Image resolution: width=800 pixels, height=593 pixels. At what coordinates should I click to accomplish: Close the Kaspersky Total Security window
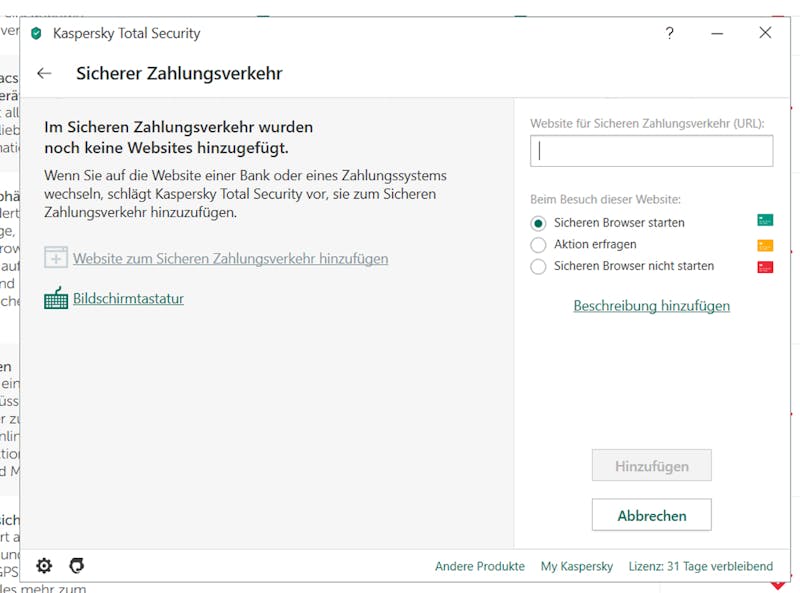[765, 33]
